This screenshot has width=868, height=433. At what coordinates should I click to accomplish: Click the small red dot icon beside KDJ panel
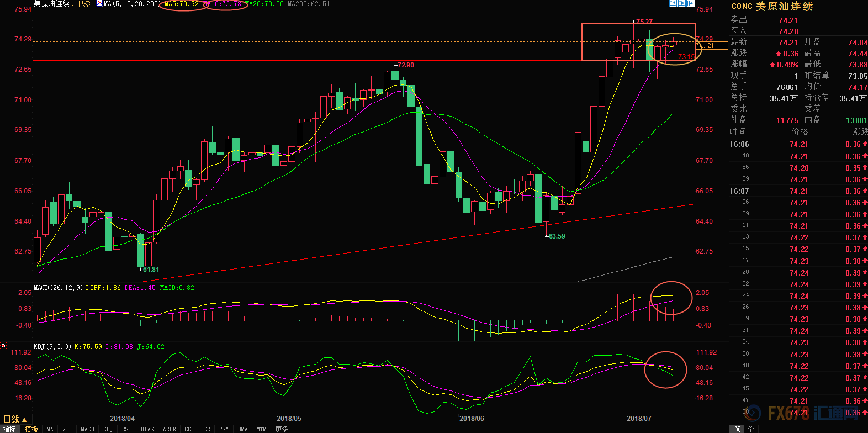click(3, 346)
